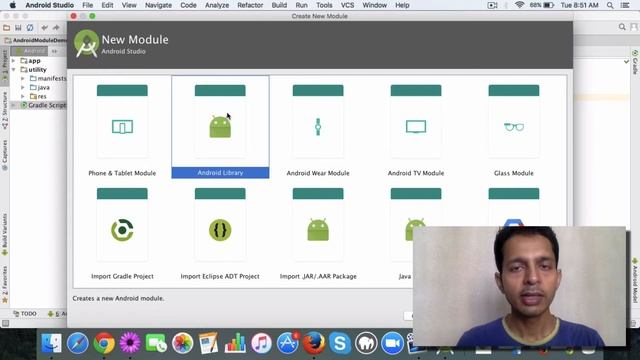Open the Edit menu
640x360 pixels.
click(107, 5)
